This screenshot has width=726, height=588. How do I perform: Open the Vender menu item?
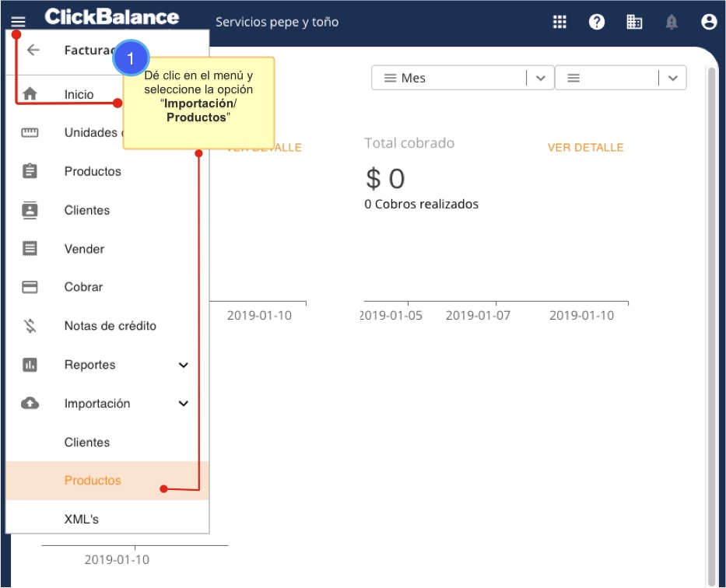[84, 249]
